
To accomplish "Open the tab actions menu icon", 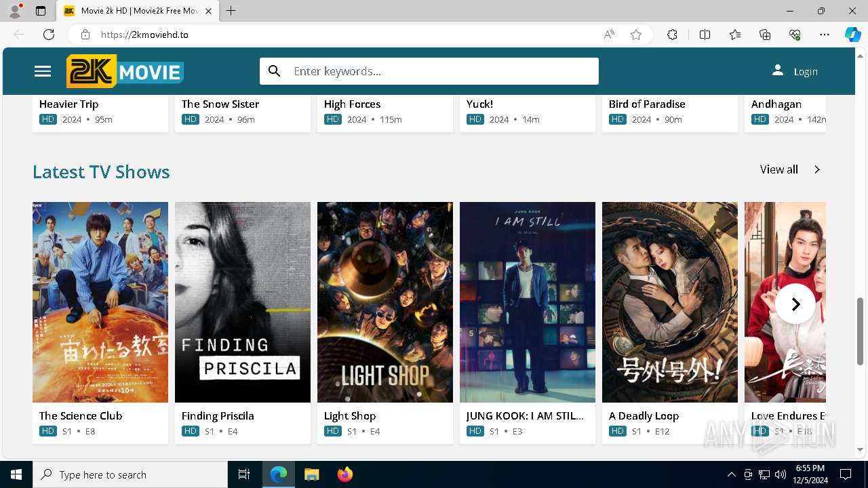I will click(41, 11).
